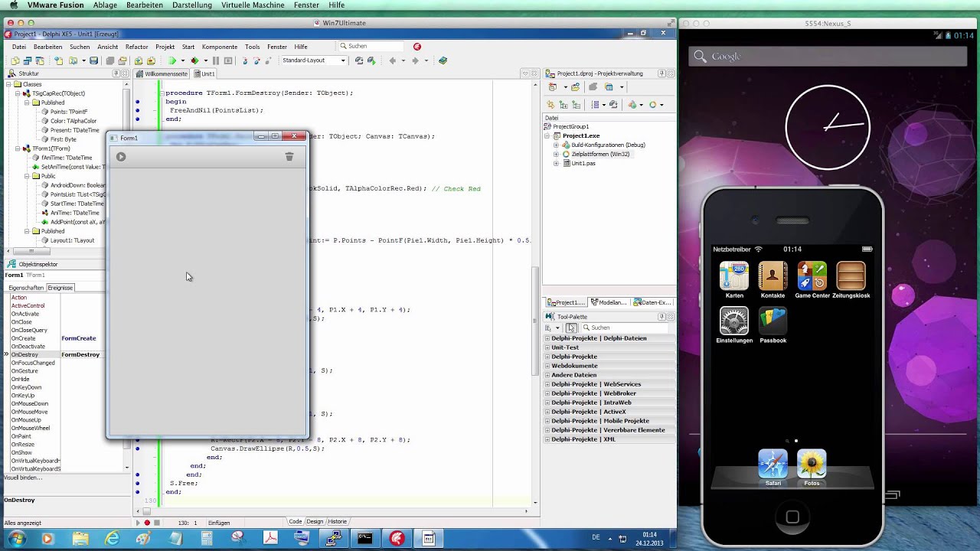Click the forward navigation arrow in Delphi toolbar

pos(415,60)
